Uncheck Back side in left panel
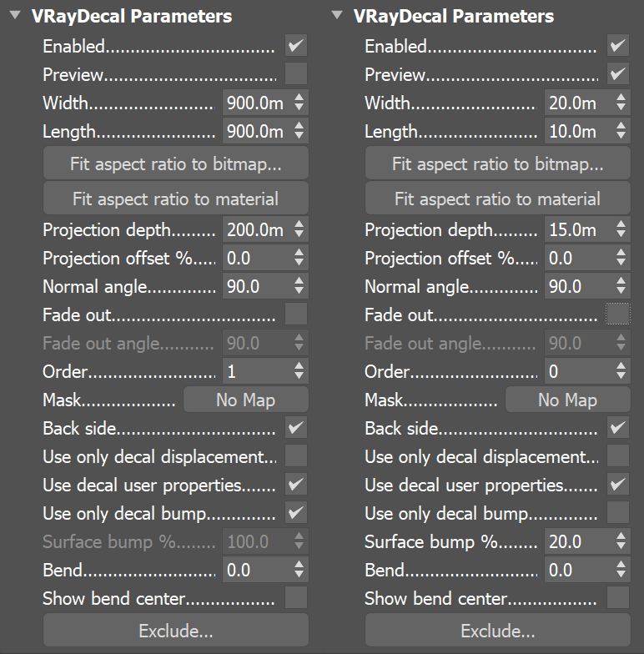 296,428
